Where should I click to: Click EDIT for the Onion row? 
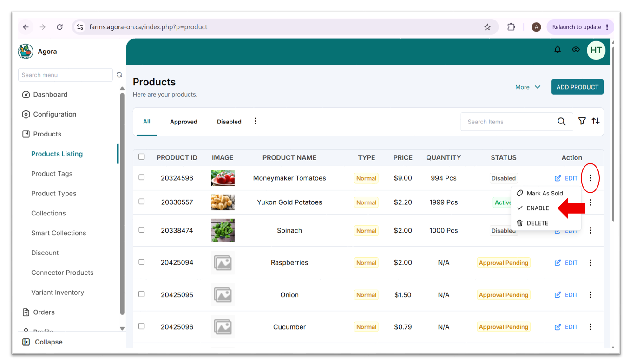pyautogui.click(x=566, y=295)
